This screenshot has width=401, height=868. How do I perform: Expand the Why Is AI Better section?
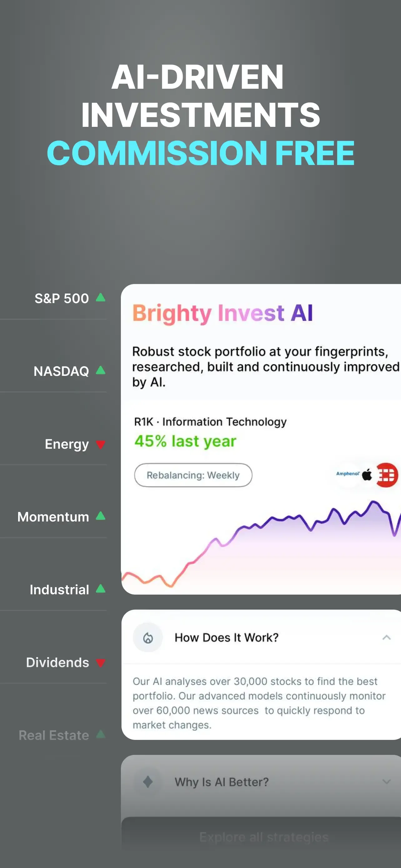[387, 781]
